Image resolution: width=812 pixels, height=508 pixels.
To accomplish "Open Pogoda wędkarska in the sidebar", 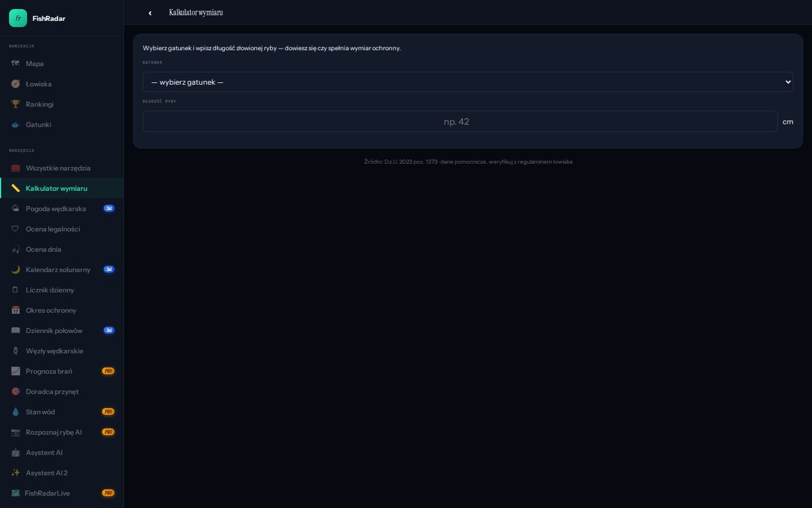I will tap(56, 209).
